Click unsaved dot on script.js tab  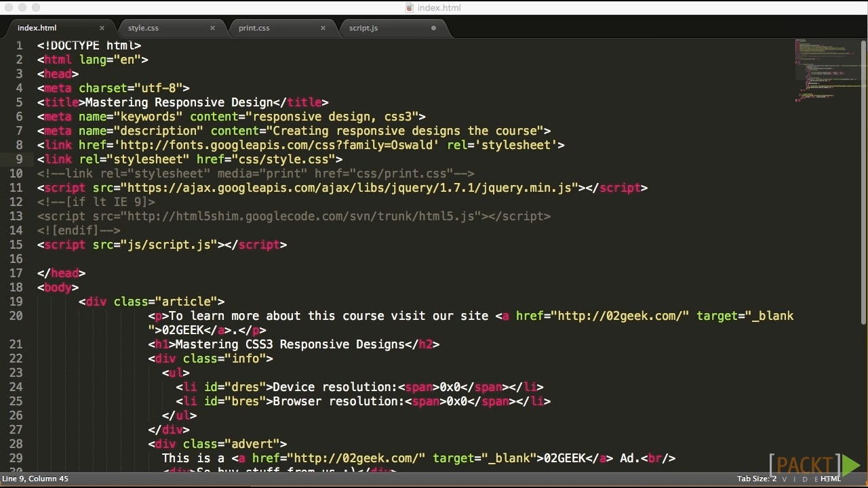433,28
